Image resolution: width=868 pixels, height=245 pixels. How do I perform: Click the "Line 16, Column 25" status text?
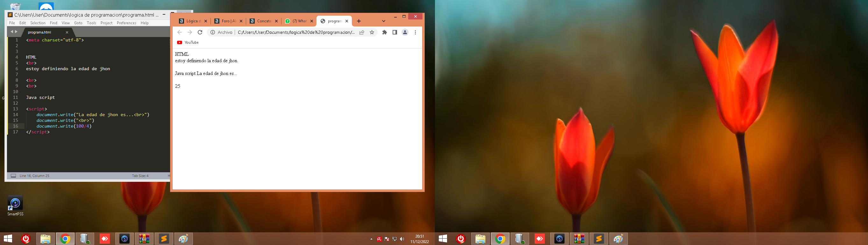pos(34,176)
